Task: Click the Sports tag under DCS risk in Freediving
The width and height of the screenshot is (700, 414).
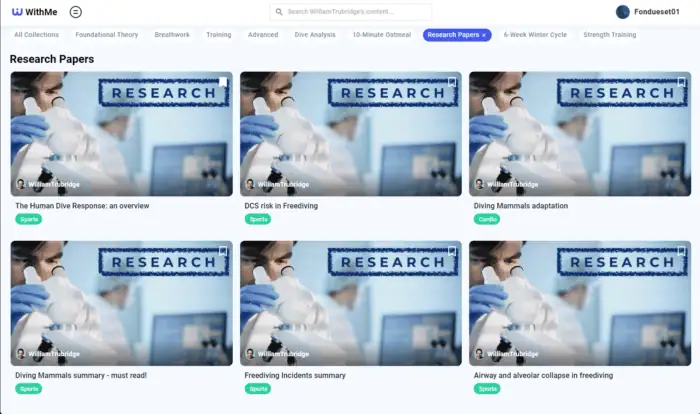Action: tap(258, 219)
